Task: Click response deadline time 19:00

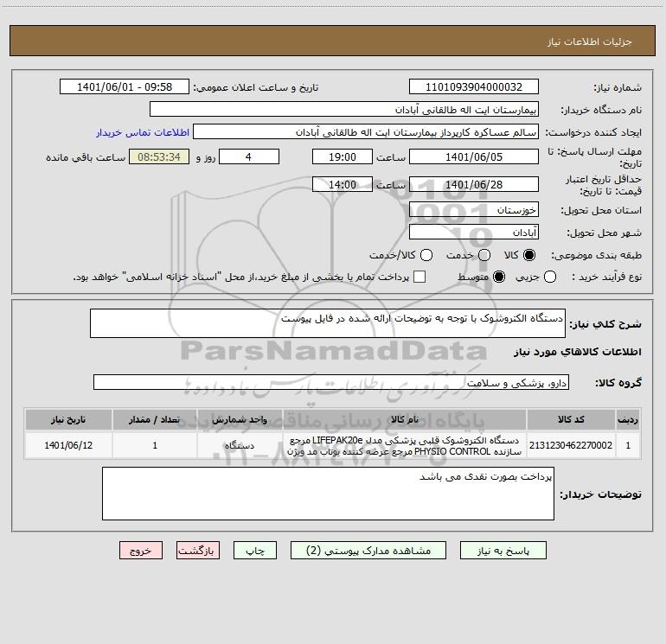Action: (343, 156)
